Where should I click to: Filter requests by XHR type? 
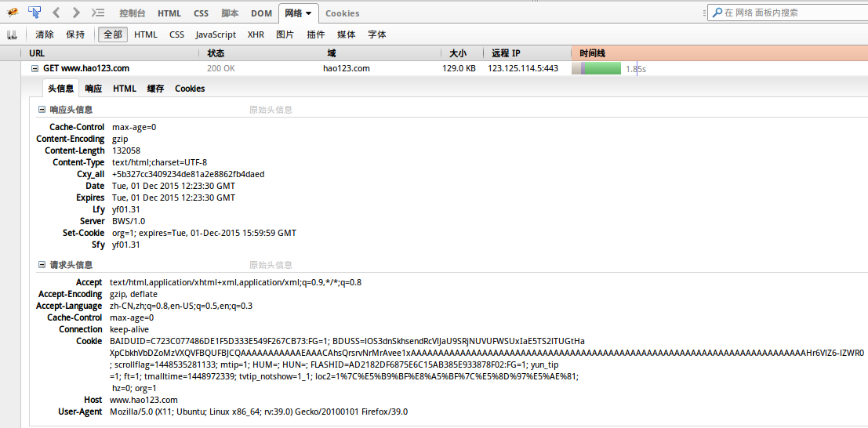(256, 34)
